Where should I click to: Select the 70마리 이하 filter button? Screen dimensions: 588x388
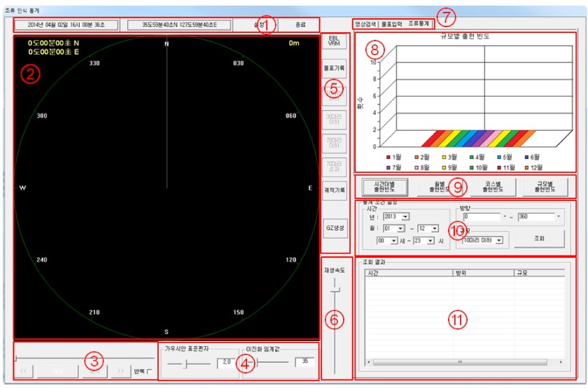pos(334,143)
